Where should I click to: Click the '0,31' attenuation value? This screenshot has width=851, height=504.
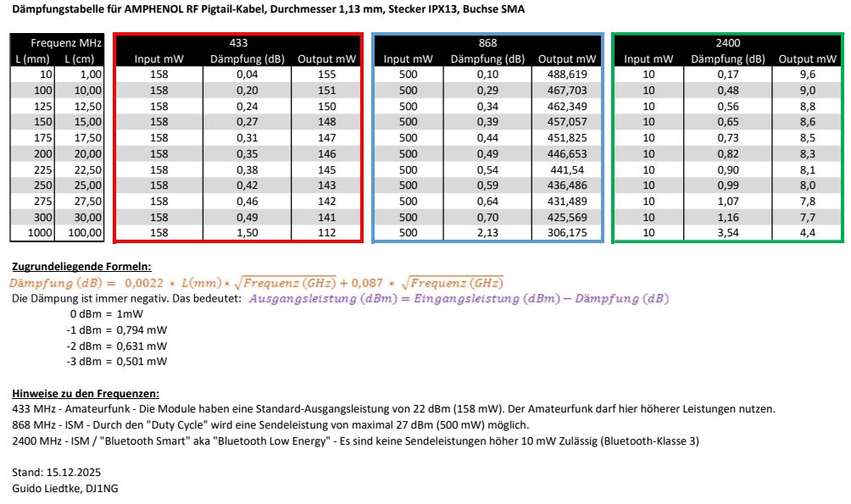(248, 138)
